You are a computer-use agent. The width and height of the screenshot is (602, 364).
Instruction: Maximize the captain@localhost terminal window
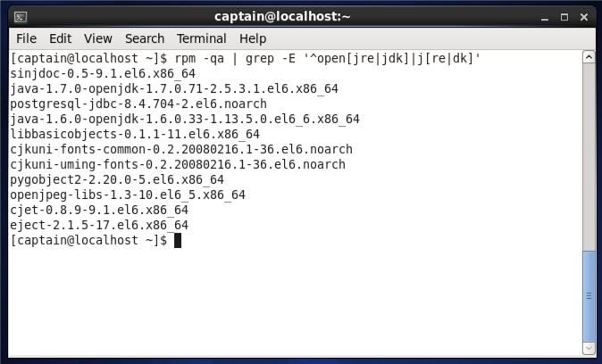click(564, 17)
